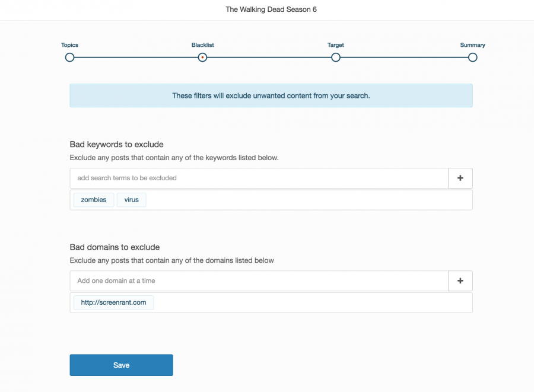The height and width of the screenshot is (392, 534).
Task: Click the blue filters info banner
Action: [271, 95]
